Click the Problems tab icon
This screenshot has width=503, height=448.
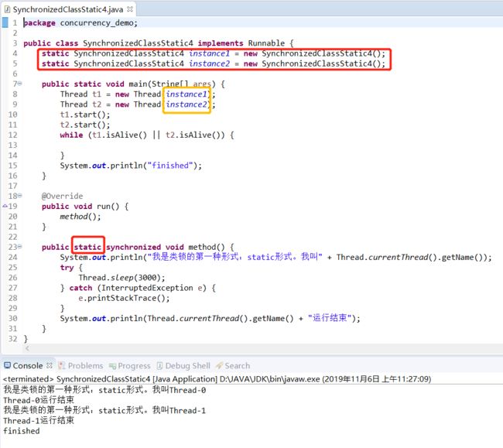tap(62, 365)
